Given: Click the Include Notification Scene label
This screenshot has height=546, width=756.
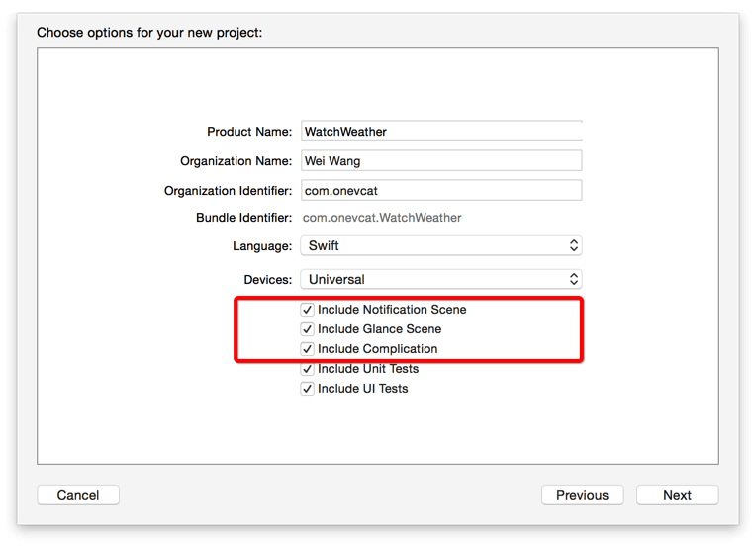Looking at the screenshot, I should point(392,310).
